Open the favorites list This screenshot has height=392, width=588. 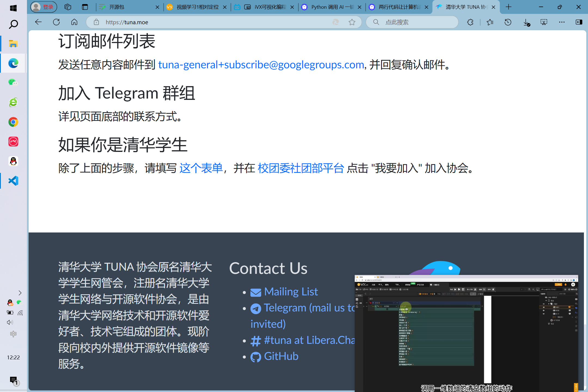[490, 22]
